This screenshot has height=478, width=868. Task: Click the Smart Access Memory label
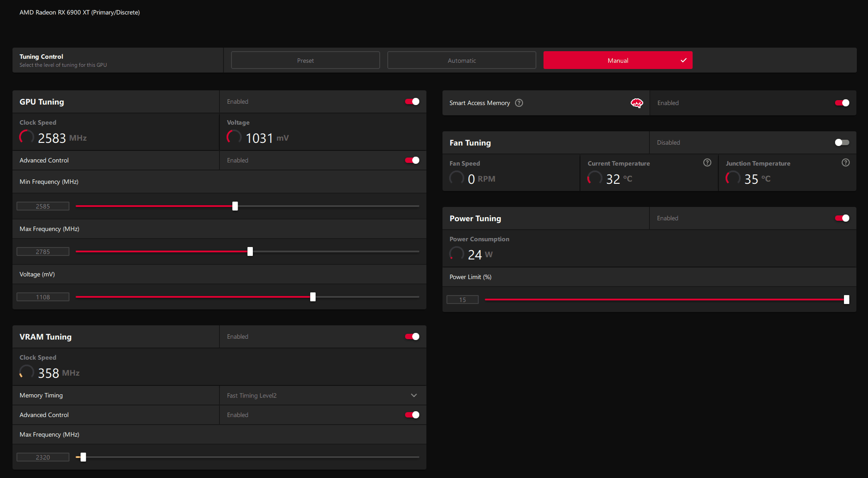click(x=480, y=103)
